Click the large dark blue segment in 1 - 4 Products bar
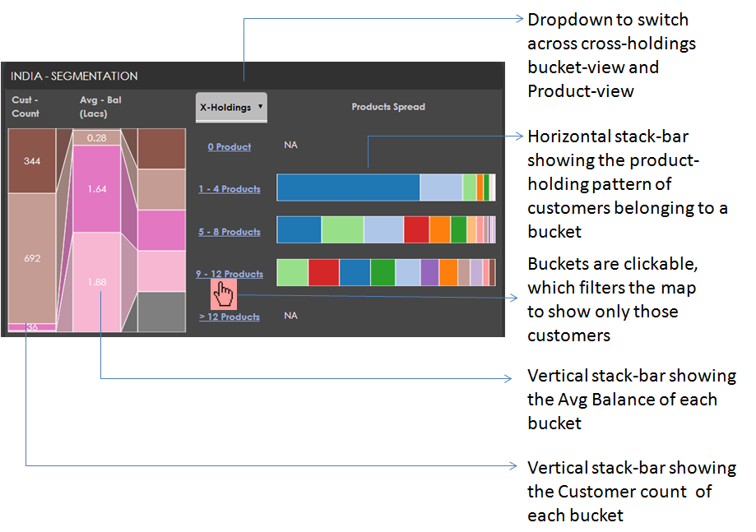Screen dimensions: 756x532 pos(349,187)
